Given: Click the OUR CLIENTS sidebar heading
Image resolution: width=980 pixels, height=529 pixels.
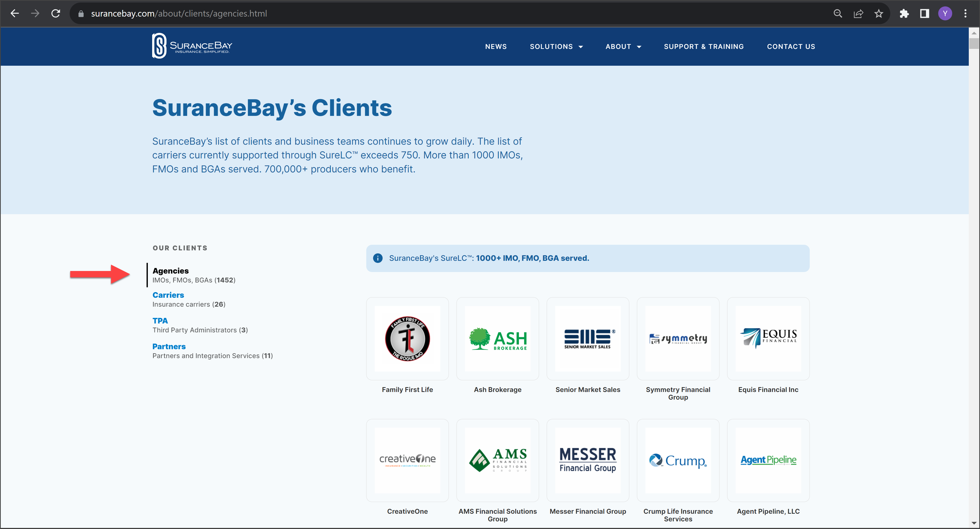Looking at the screenshot, I should [180, 248].
